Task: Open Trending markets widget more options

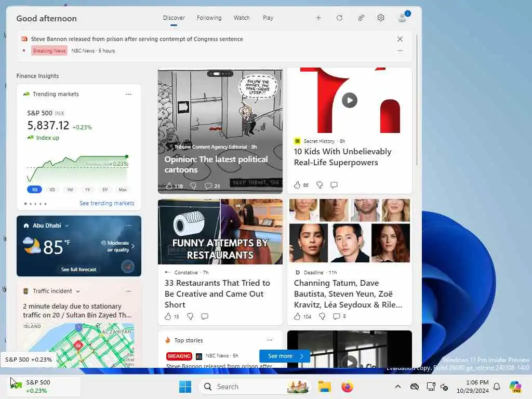Action: coord(128,94)
